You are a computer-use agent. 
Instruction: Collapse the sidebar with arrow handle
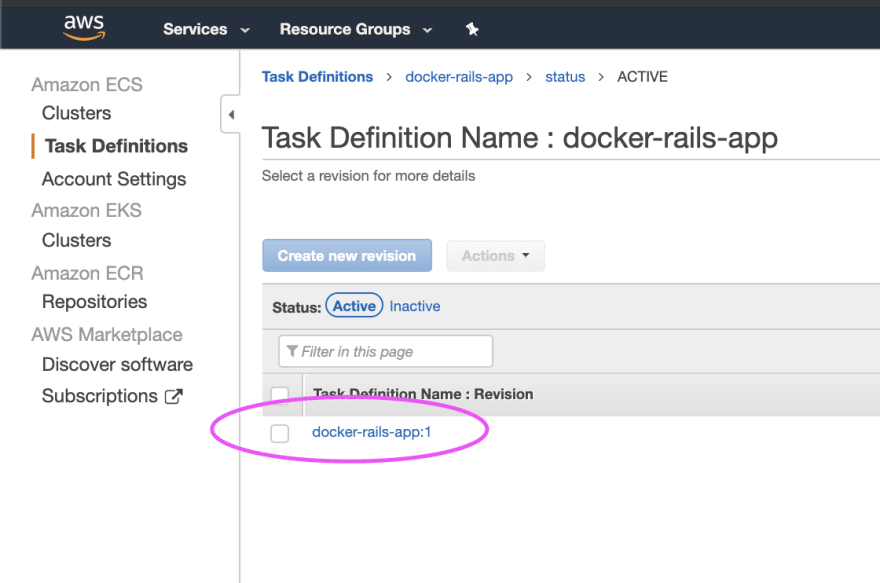pyautogui.click(x=231, y=114)
